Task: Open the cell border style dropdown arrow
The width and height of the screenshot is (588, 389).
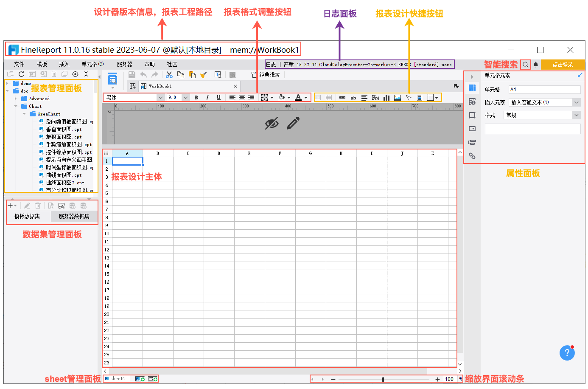Action: coord(272,98)
